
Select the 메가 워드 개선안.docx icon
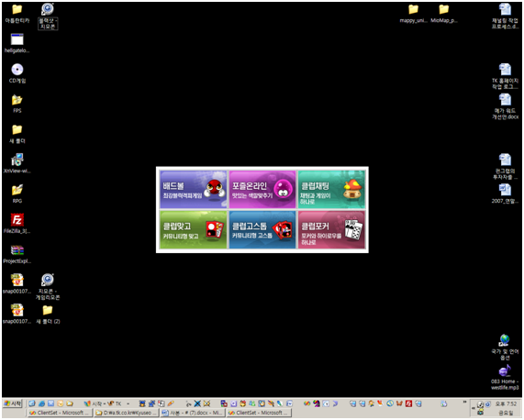[x=505, y=99]
